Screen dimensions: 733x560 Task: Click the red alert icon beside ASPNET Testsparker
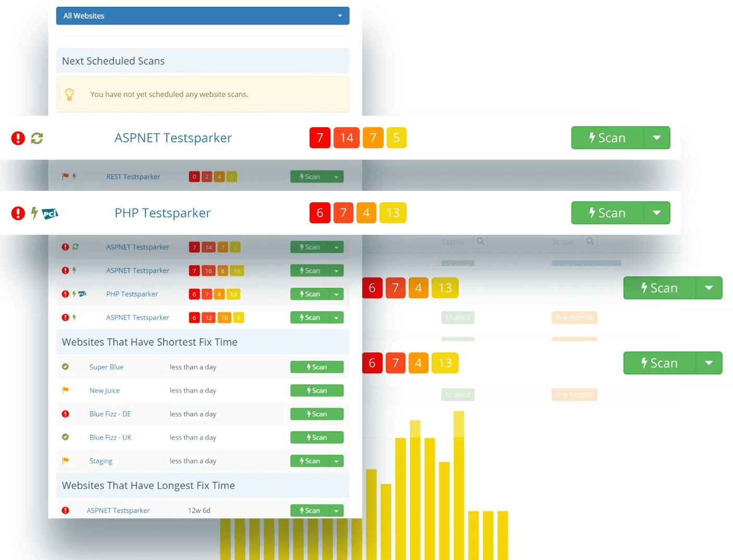coord(18,138)
